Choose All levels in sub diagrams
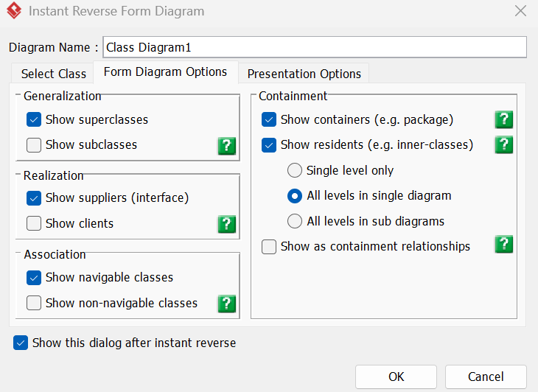This screenshot has height=392, width=538. pyautogui.click(x=295, y=221)
